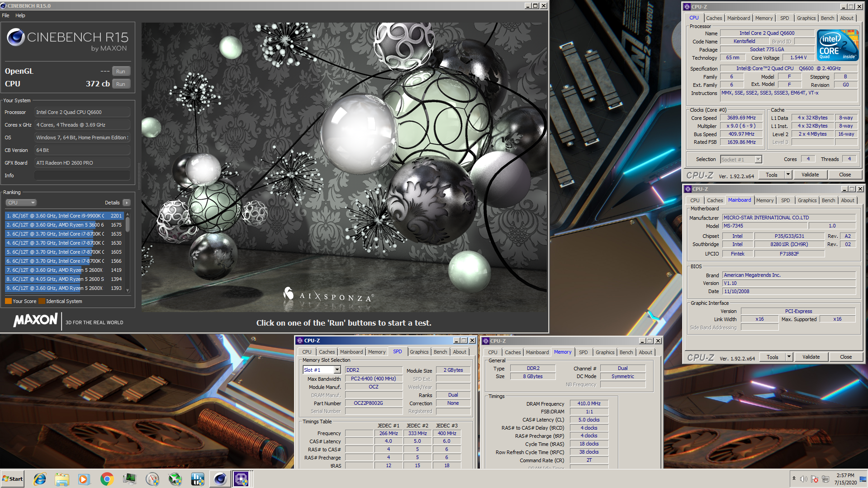Open Memory tab in SPD CPU-Z window
The width and height of the screenshot is (868, 488).
[376, 352]
